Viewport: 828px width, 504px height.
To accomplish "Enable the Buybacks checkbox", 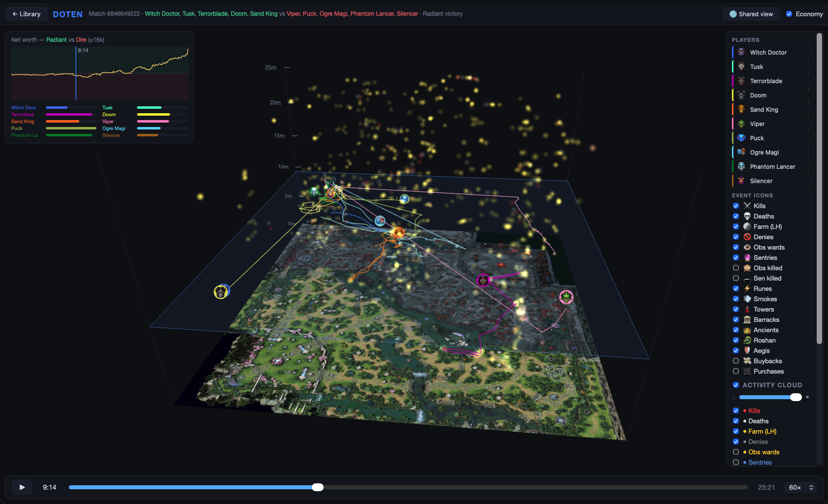I will coord(736,361).
